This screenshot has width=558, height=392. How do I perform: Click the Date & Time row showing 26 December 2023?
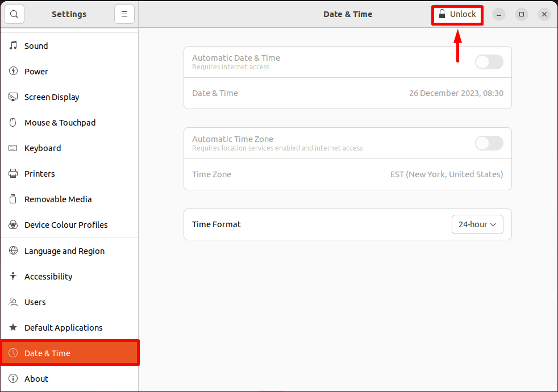pyautogui.click(x=348, y=93)
